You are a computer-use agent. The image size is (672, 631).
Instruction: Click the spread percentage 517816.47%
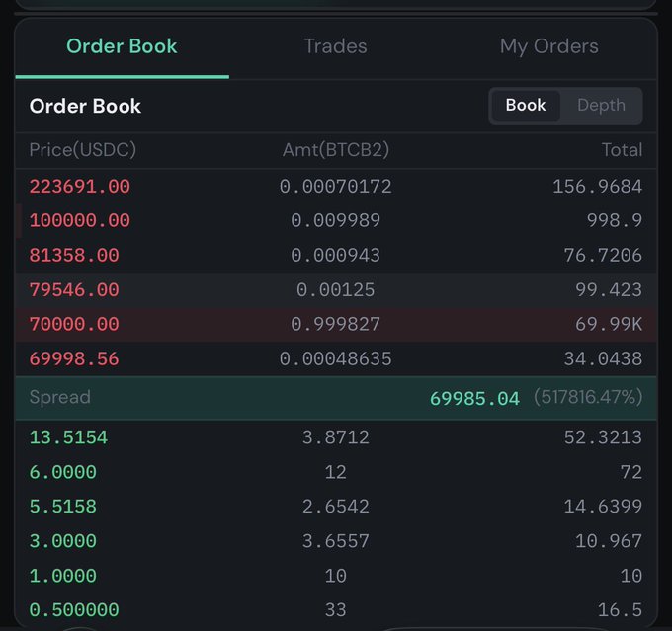click(x=588, y=397)
